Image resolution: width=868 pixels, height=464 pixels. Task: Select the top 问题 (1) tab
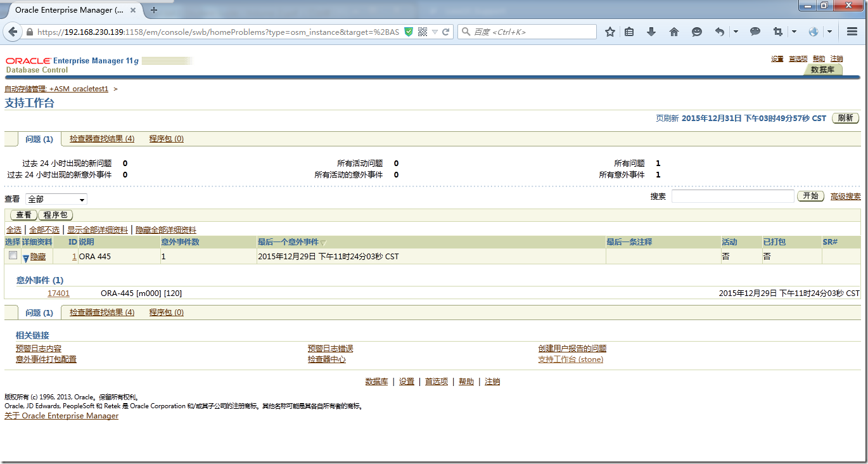click(39, 139)
